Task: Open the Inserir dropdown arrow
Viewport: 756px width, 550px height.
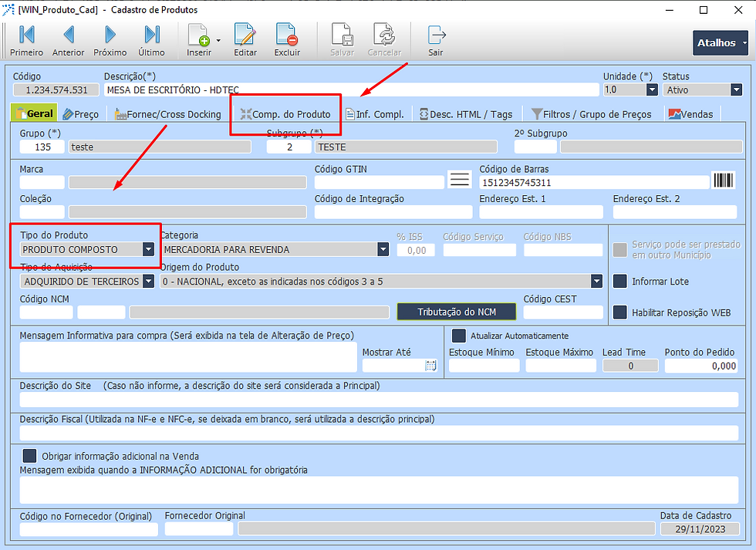Action: [x=218, y=40]
